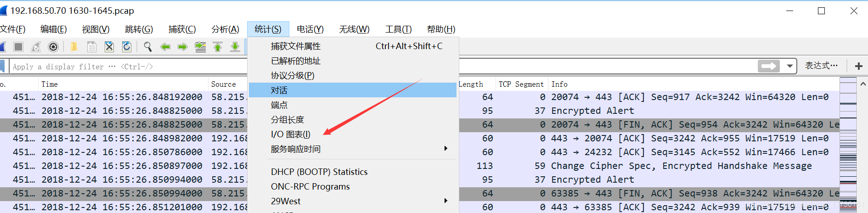The image size is (868, 213).
Task: Select packet row with Info Seq=917 Ack=3242
Action: click(x=420, y=97)
